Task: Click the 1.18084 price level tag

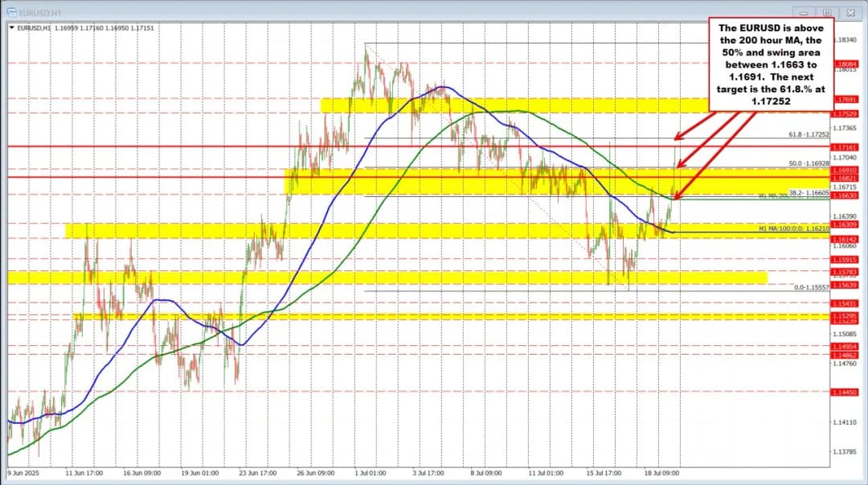Action: click(x=847, y=64)
